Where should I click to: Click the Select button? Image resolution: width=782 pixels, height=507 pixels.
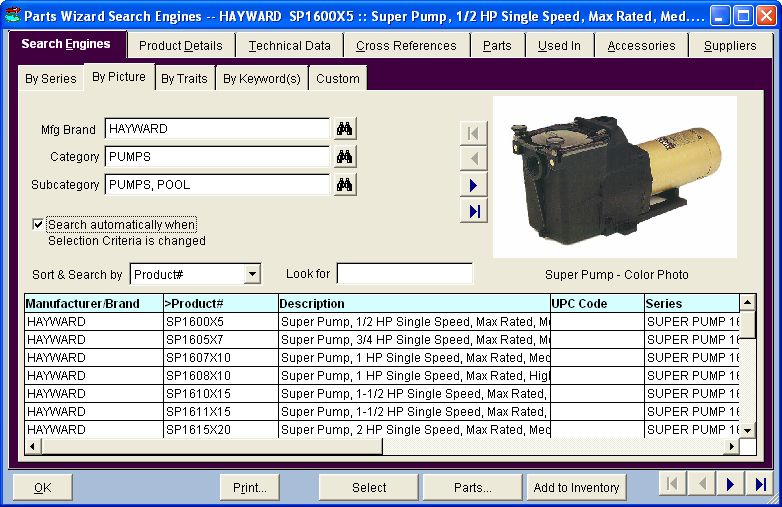click(x=369, y=488)
